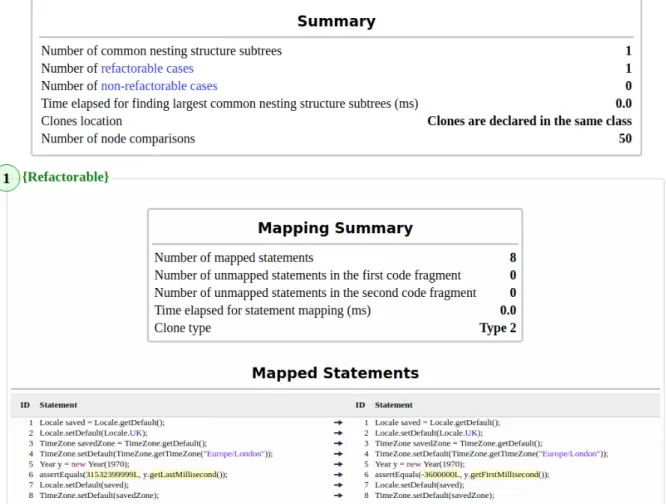Click the '{Refactorable}' heading label
666x504 pixels.
tap(65, 177)
